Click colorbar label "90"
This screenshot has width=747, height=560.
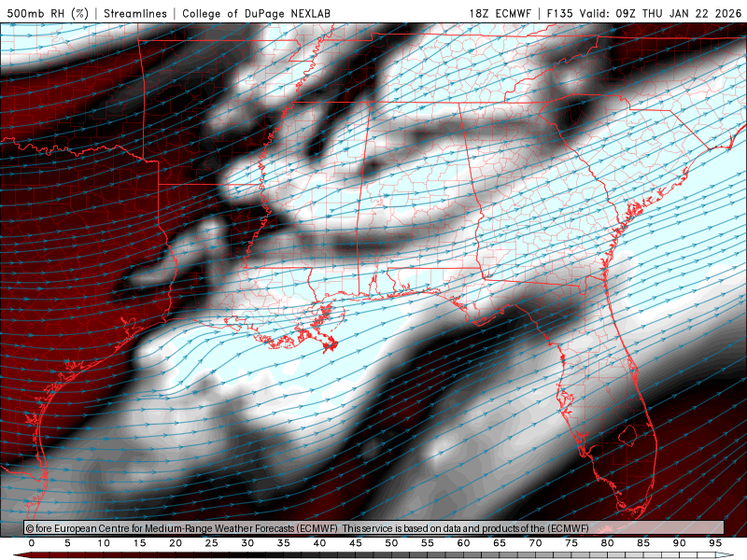coord(680,543)
